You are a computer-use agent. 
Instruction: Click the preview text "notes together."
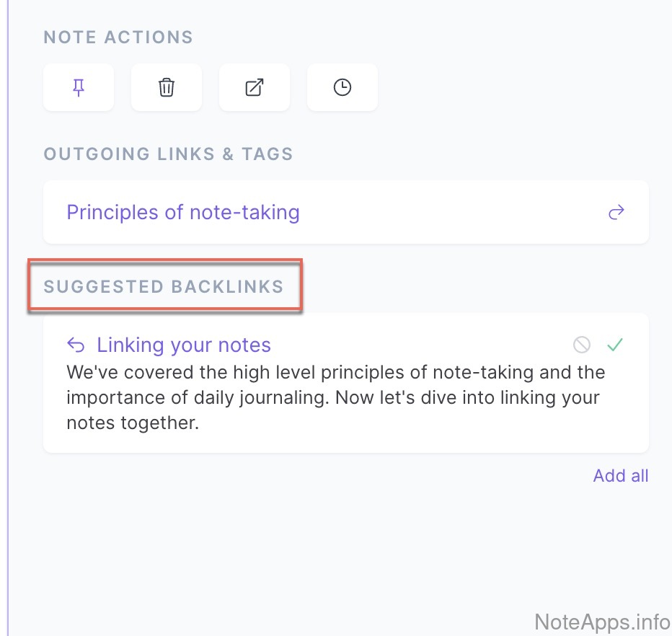pos(132,423)
